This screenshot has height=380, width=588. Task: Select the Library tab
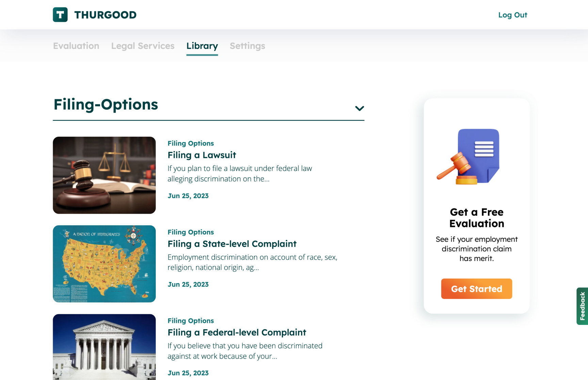pyautogui.click(x=202, y=46)
